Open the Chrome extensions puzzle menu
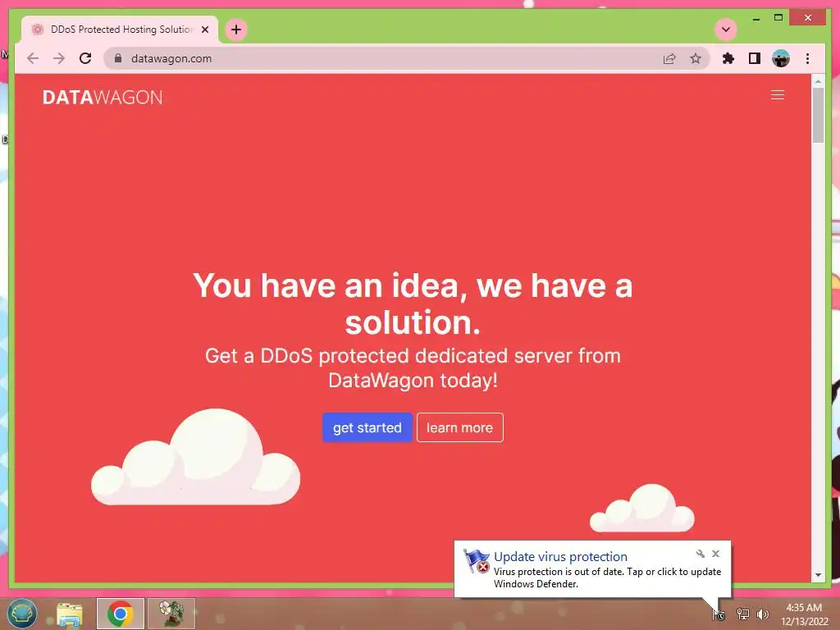 (x=728, y=58)
